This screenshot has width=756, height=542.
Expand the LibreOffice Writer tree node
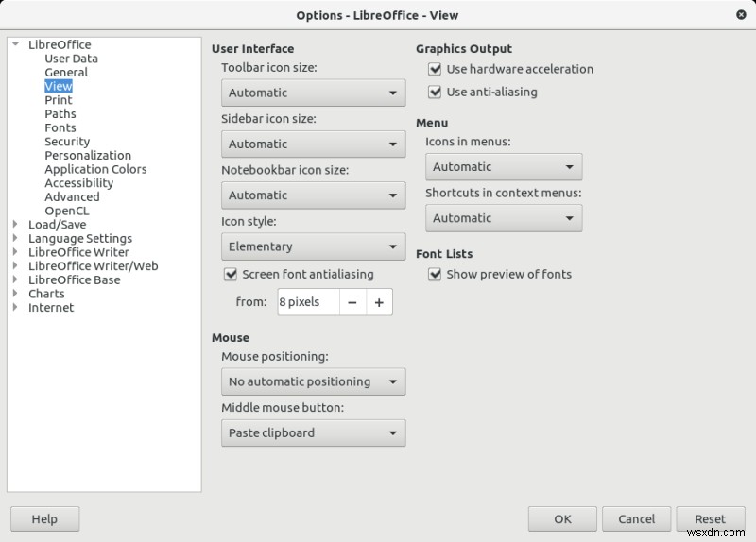click(x=15, y=251)
